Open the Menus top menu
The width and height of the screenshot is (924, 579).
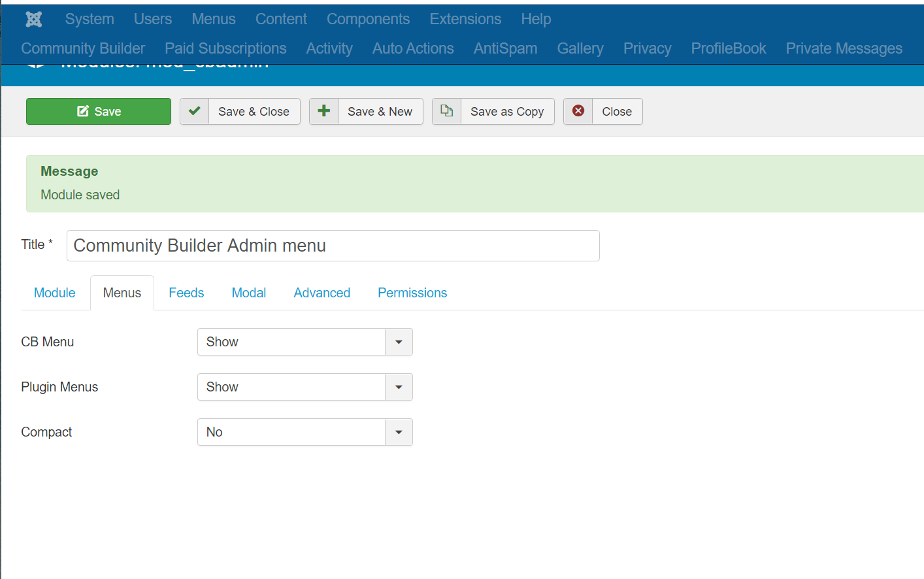point(214,20)
